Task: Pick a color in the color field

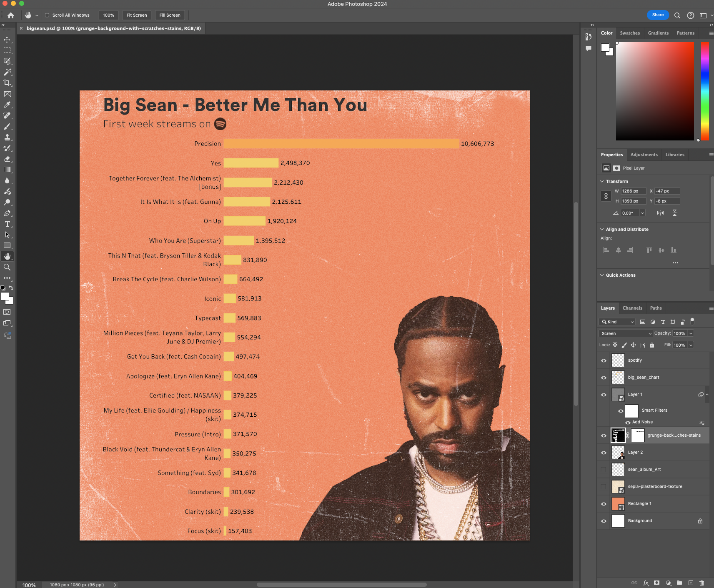Action: (655, 91)
